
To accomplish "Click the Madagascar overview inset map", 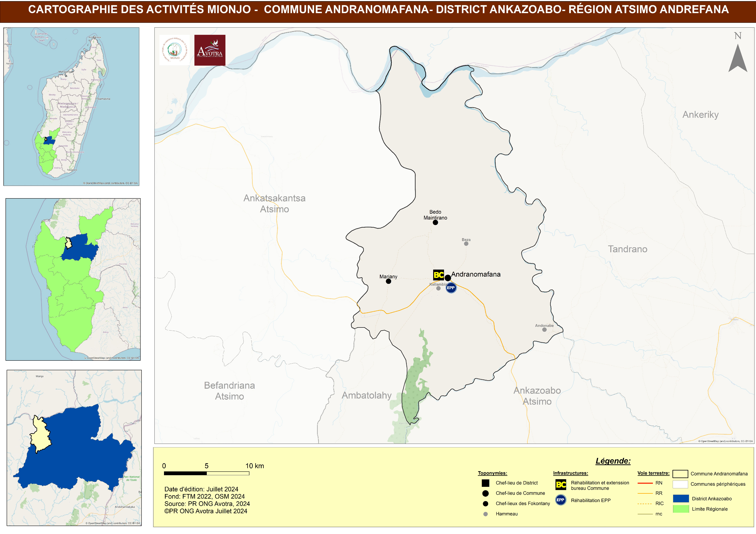I will 71,106.
